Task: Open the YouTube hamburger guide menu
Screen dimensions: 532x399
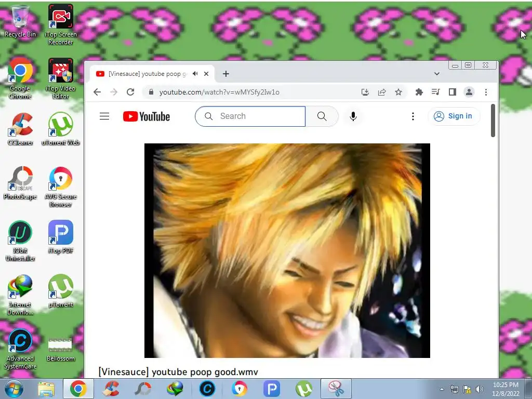Action: click(x=104, y=116)
